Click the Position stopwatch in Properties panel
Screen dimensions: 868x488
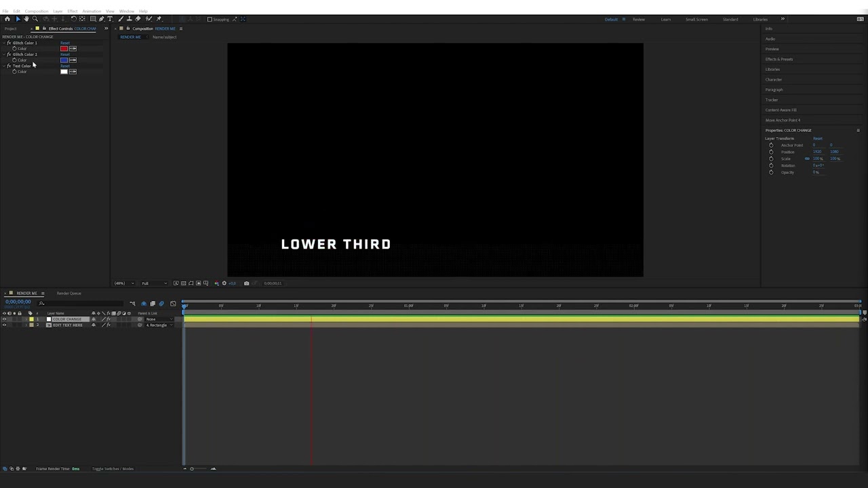pos(771,152)
